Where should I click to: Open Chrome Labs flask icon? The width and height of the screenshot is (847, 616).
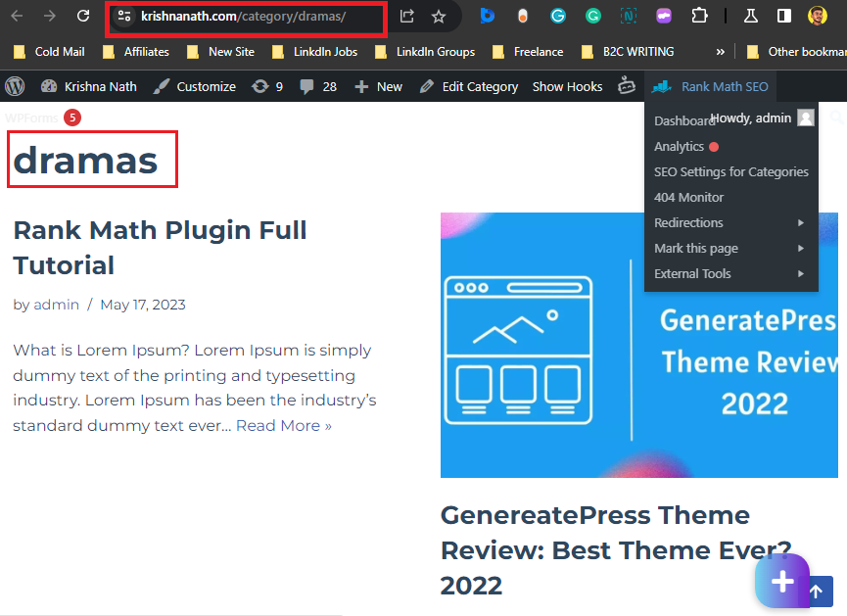pos(750,17)
